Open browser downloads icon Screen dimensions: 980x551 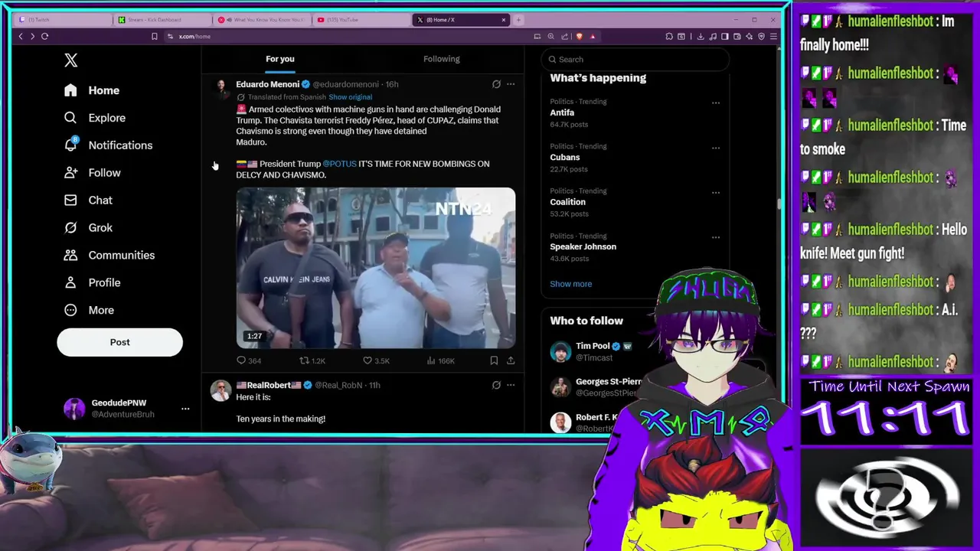pos(700,36)
